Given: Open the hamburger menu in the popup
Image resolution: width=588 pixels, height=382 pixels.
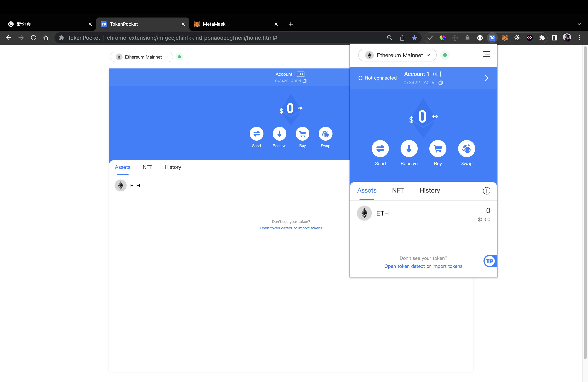Looking at the screenshot, I should pyautogui.click(x=486, y=54).
